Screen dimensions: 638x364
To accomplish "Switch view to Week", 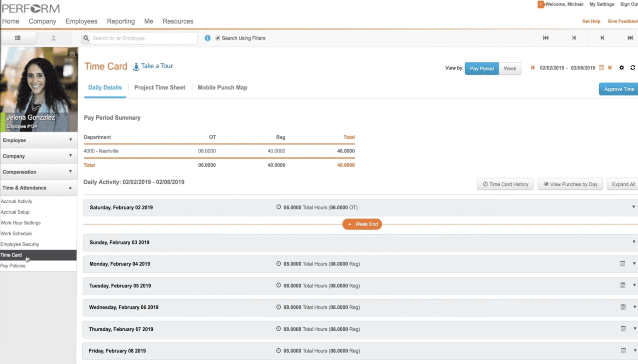I will pyautogui.click(x=510, y=68).
